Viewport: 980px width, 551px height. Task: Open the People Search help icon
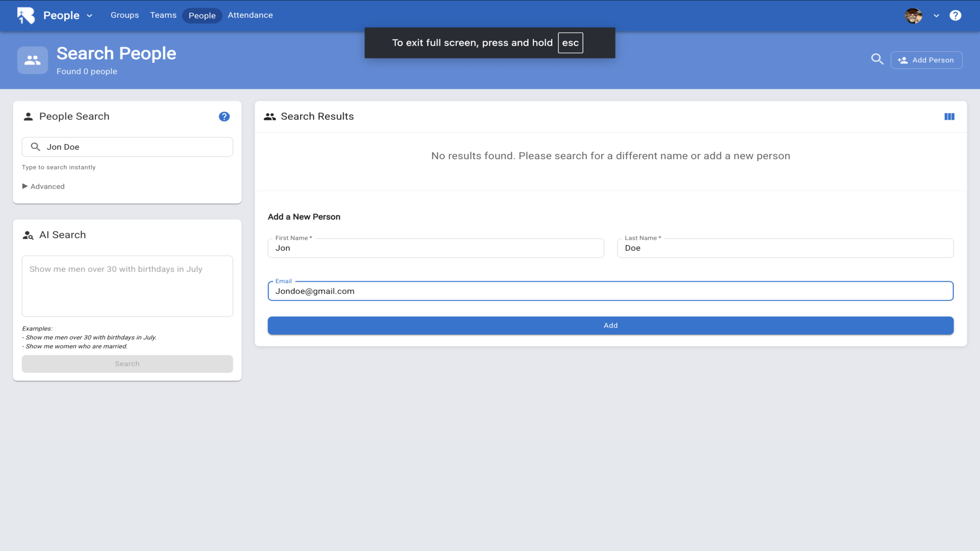[224, 117]
